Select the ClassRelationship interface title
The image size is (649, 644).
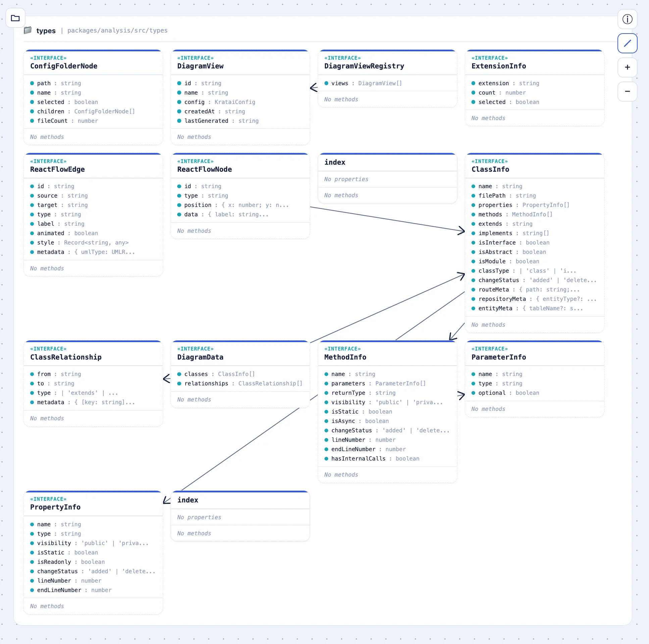click(x=66, y=357)
